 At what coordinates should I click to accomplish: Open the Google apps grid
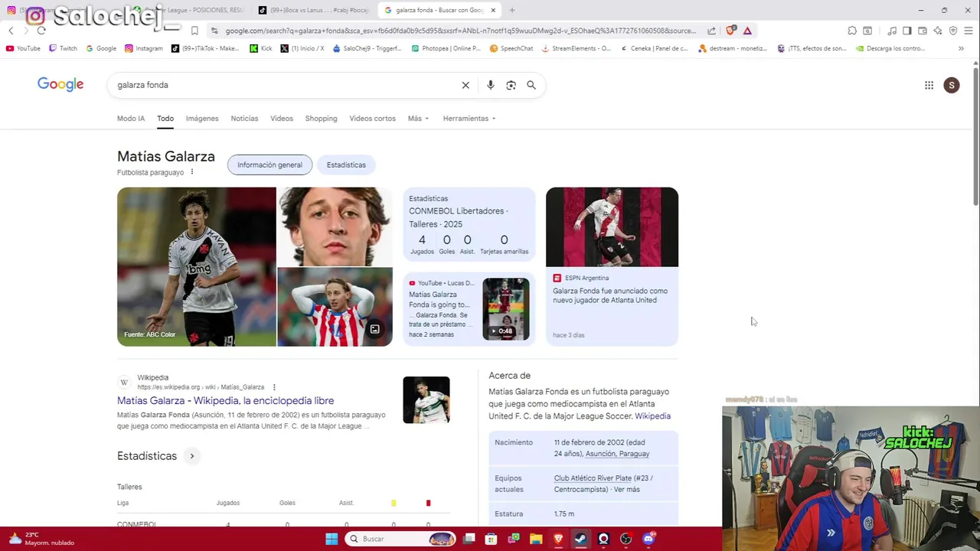(x=929, y=85)
